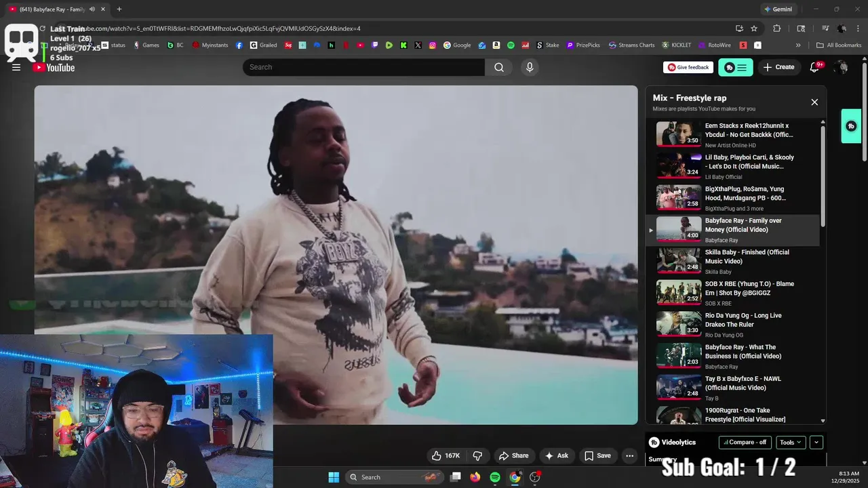Image resolution: width=868 pixels, height=488 pixels.
Task: Open YouTube notifications bell
Action: click(x=815, y=67)
